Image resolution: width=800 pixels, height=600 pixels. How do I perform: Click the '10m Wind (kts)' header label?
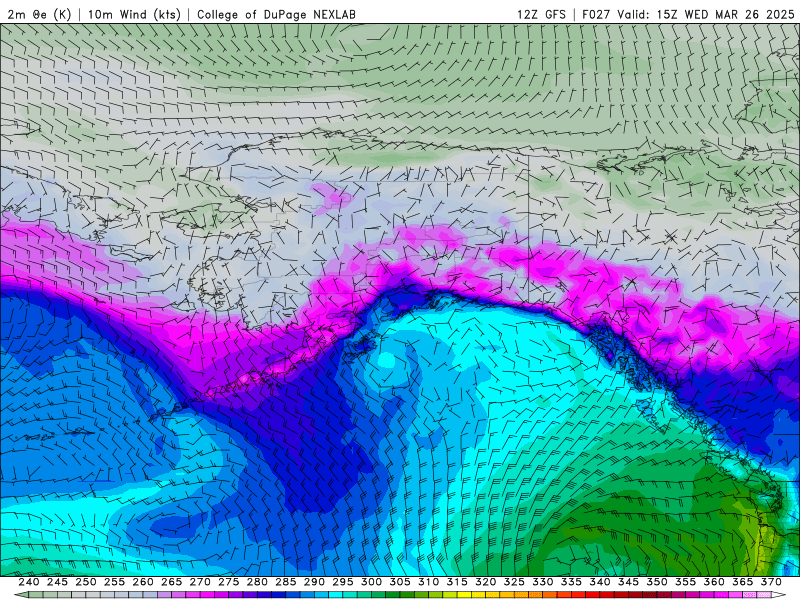135,14
